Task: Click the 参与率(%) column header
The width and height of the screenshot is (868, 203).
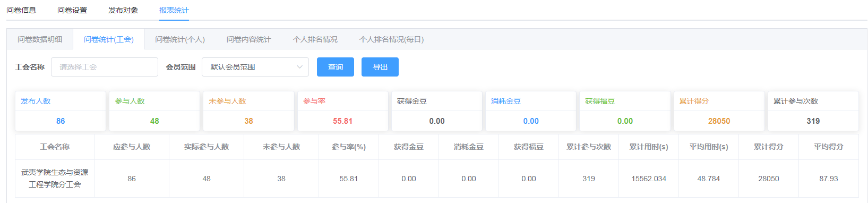Action: pos(349,147)
